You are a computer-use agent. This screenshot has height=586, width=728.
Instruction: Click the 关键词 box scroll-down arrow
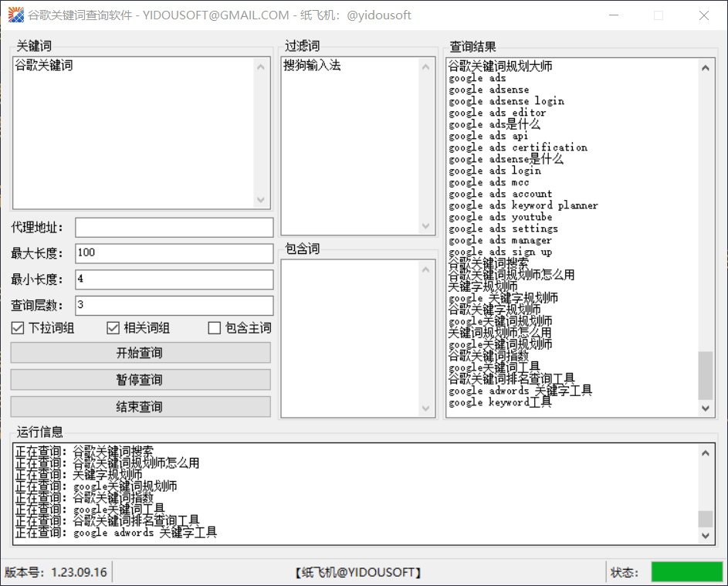(261, 200)
